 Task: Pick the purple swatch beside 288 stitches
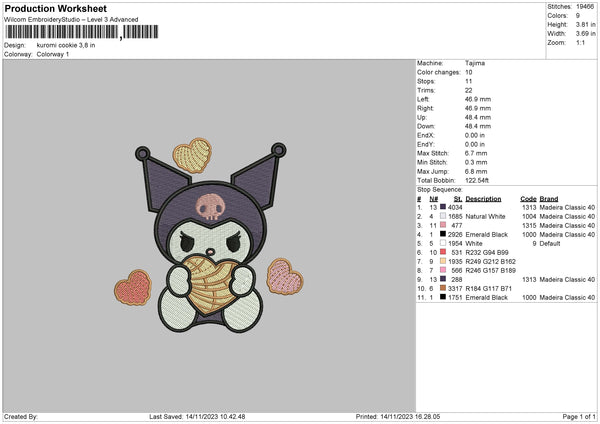[x=443, y=279]
